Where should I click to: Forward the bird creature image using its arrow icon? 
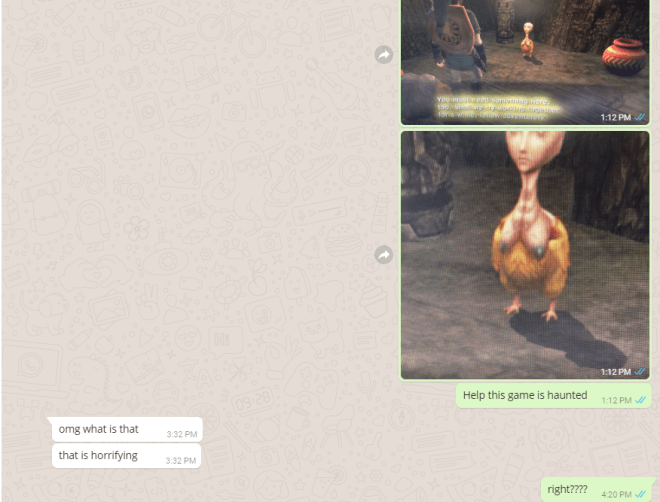point(384,255)
